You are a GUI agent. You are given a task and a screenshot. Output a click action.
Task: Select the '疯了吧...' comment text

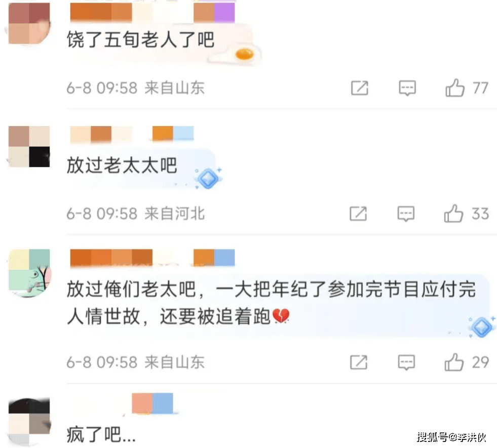pos(101,434)
